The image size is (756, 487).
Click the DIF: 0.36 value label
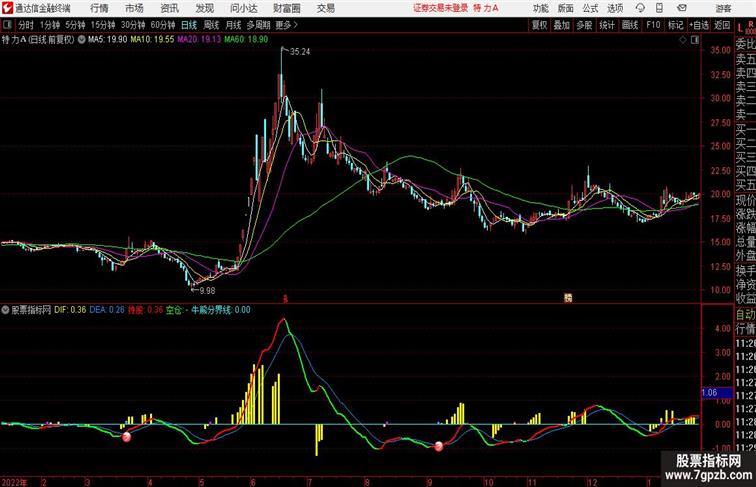click(70, 310)
